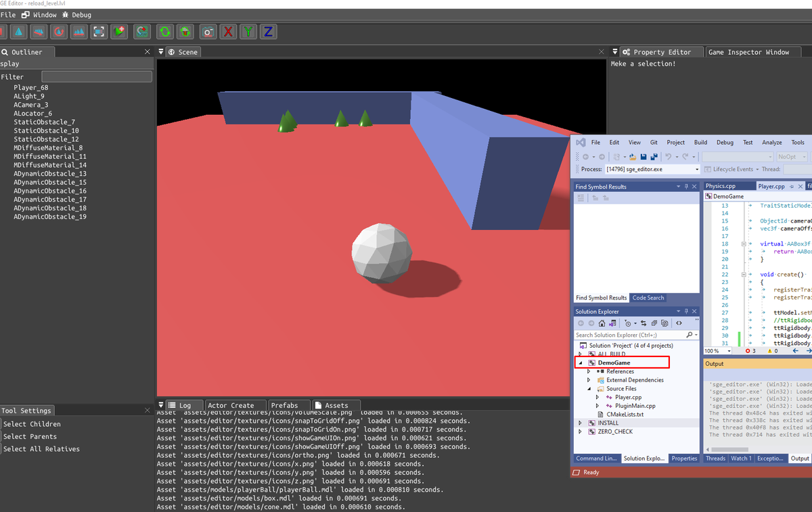This screenshot has width=812, height=512.
Task: Expand the References node
Action: coord(589,371)
